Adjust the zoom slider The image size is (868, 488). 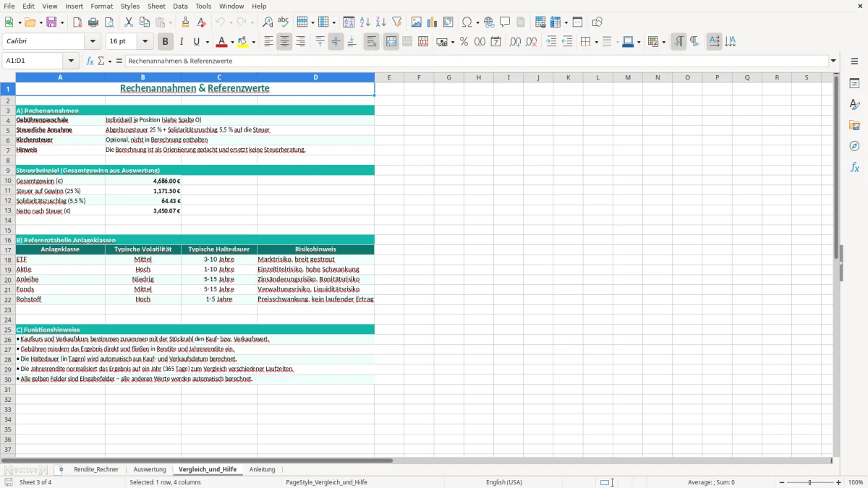coord(809,482)
